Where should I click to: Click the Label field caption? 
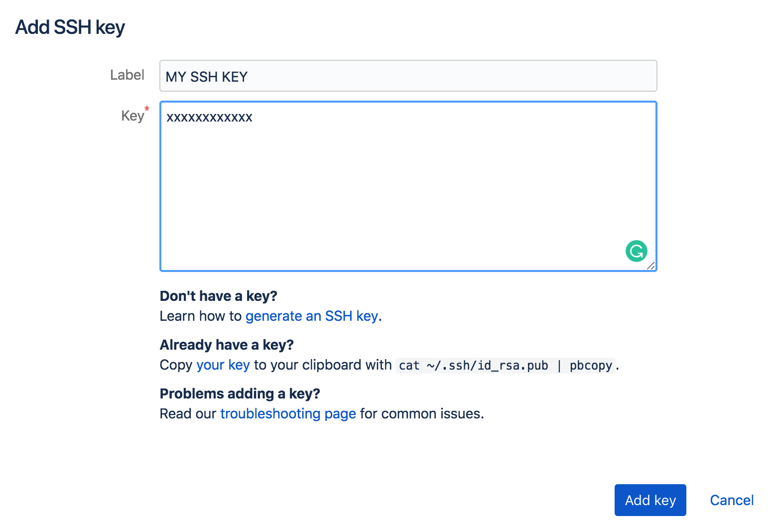127,75
